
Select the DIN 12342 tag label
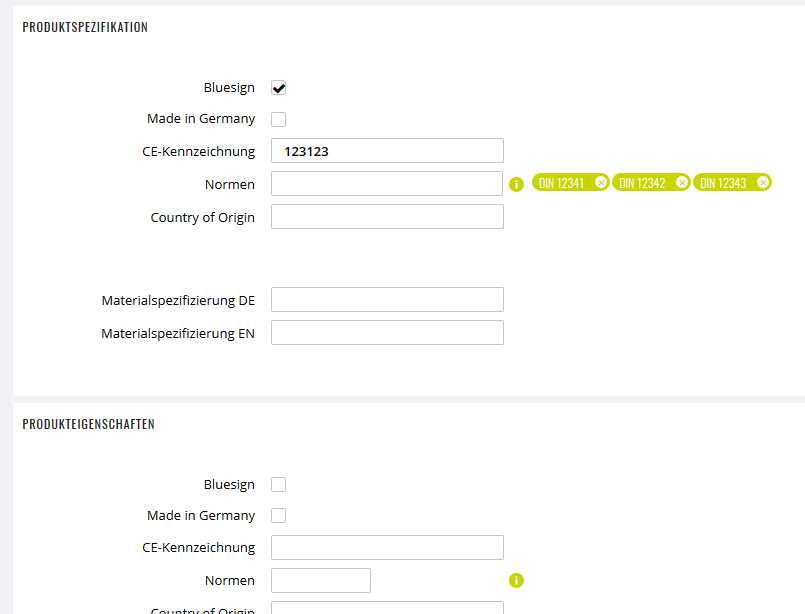coord(642,183)
